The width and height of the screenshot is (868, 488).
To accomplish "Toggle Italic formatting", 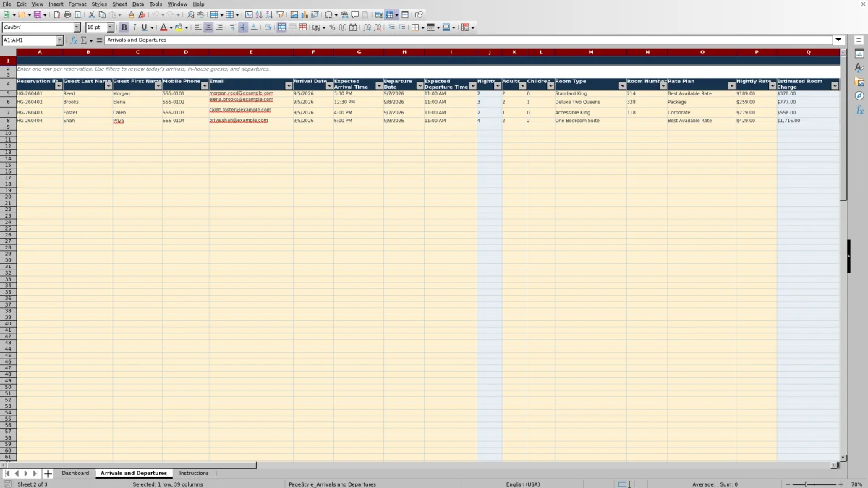I will pos(135,27).
